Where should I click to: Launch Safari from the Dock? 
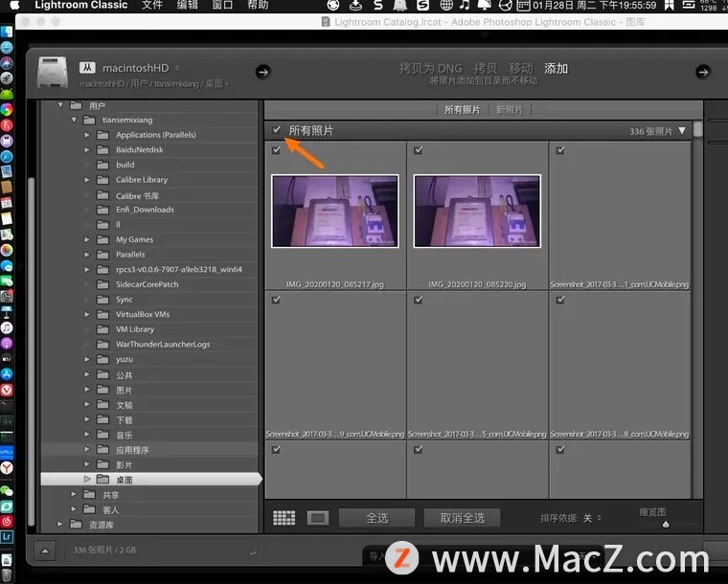click(x=7, y=156)
